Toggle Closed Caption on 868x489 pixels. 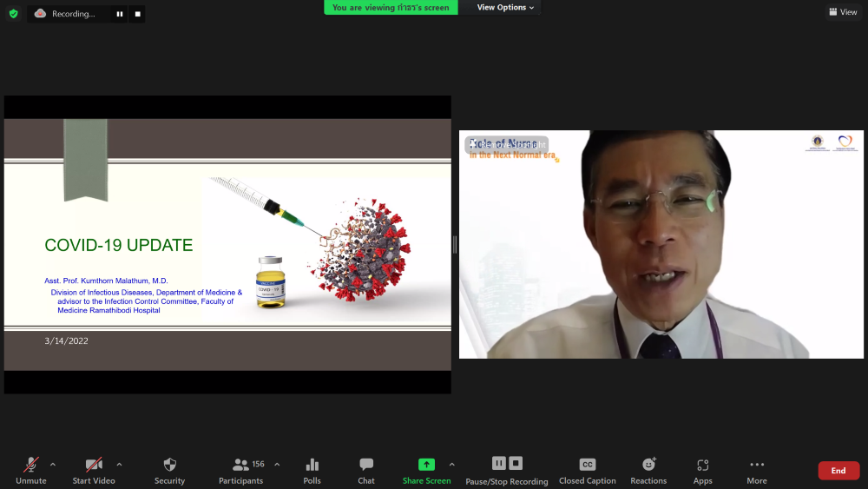point(588,470)
